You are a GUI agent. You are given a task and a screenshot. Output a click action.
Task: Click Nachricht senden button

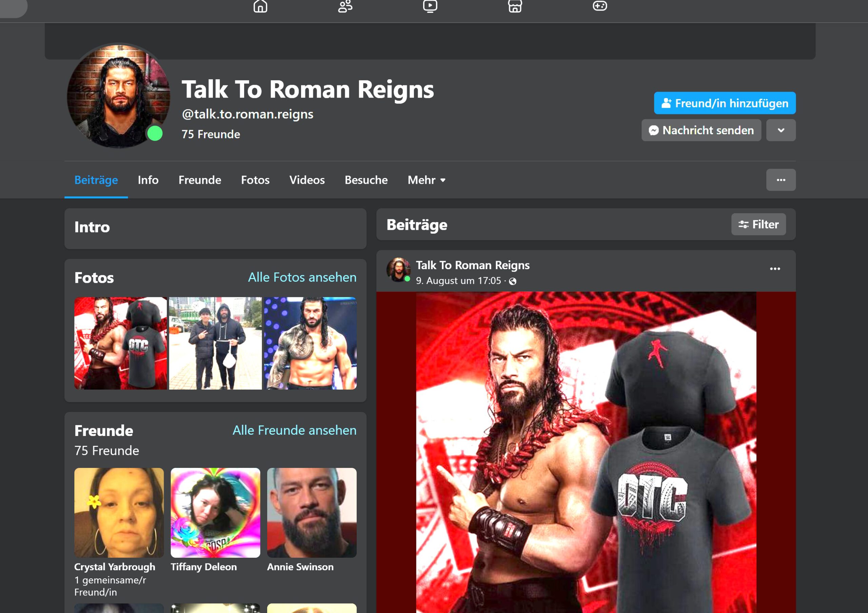coord(701,131)
